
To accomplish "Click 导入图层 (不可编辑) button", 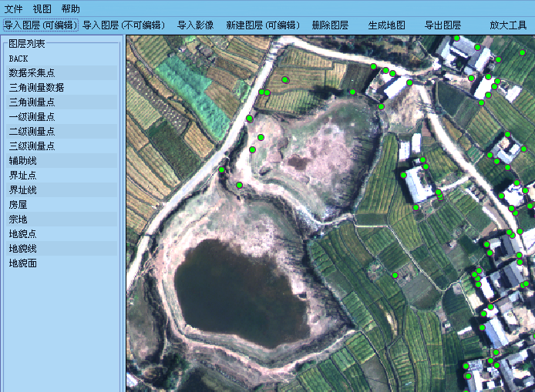I will (x=124, y=25).
